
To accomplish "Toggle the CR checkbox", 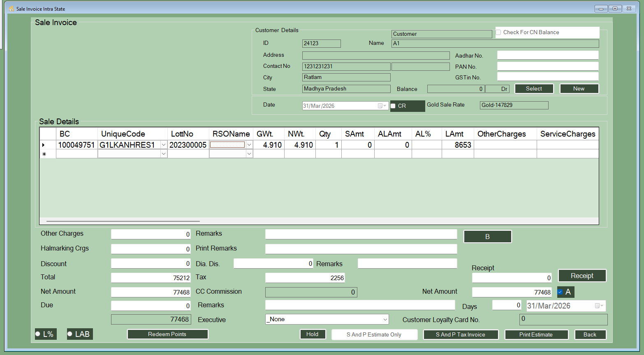I will [x=393, y=106].
